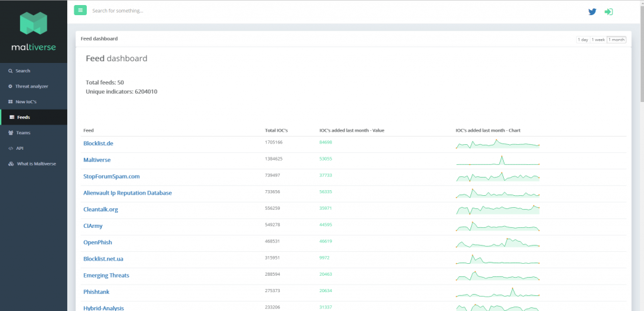Click the OpenPhish sparkline chart
Image resolution: width=644 pixels, height=311 pixels.
pyautogui.click(x=497, y=243)
